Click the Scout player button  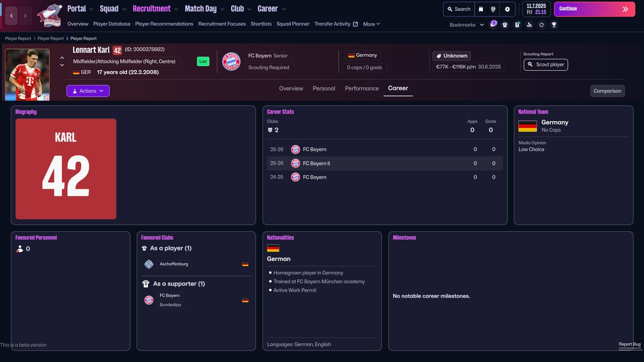(546, 64)
